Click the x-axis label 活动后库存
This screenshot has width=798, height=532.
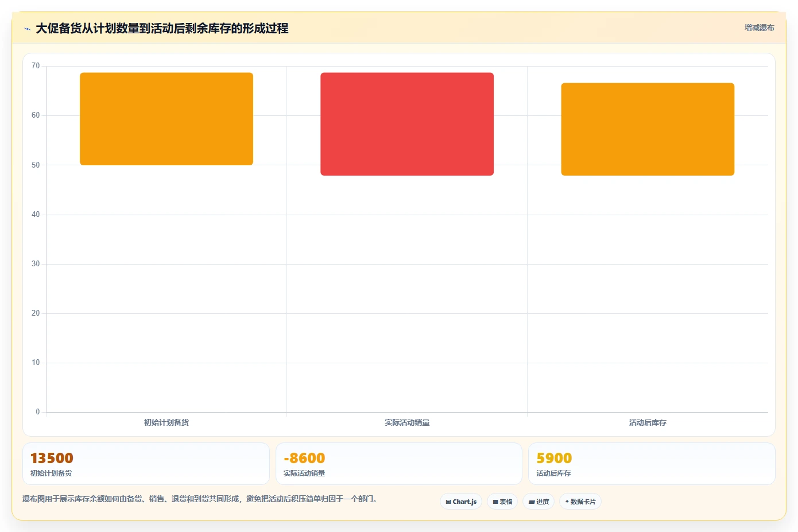(x=648, y=422)
